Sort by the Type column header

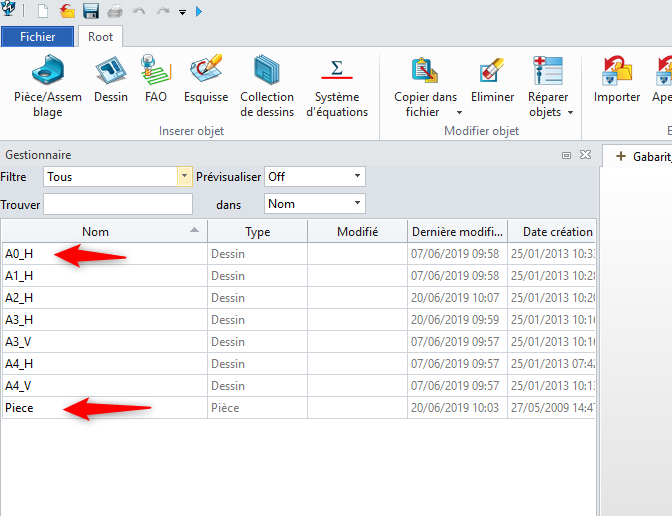point(258,232)
